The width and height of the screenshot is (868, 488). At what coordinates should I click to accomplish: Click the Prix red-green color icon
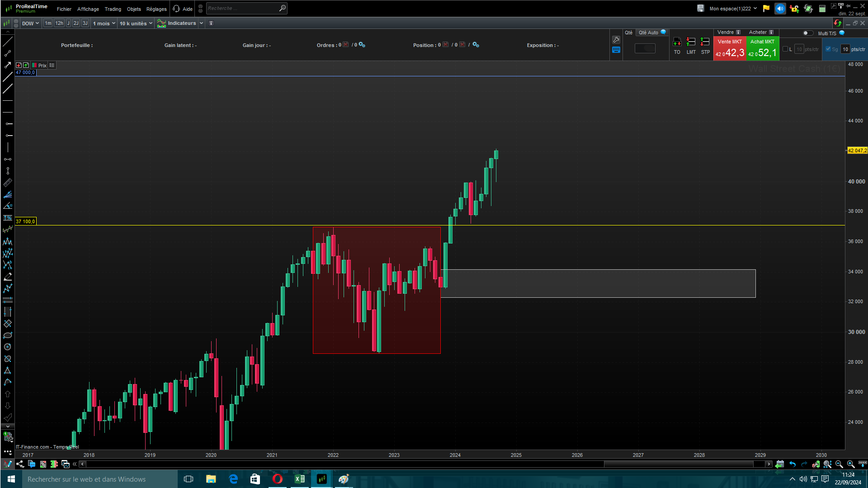pos(34,66)
